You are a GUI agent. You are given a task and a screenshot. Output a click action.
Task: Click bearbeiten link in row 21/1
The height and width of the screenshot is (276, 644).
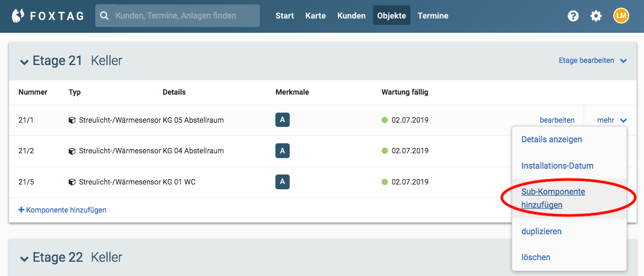(557, 120)
